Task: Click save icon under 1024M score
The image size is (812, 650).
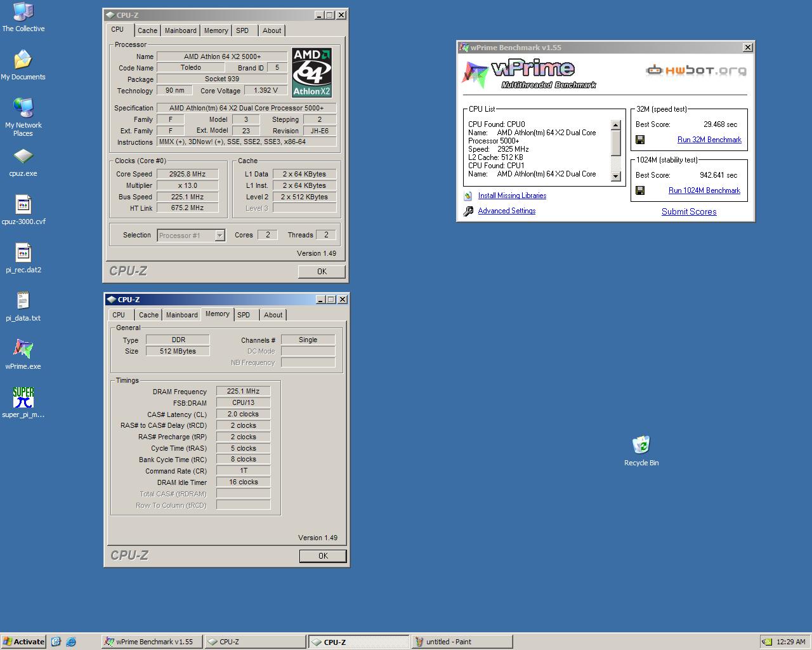Action: coord(640,190)
